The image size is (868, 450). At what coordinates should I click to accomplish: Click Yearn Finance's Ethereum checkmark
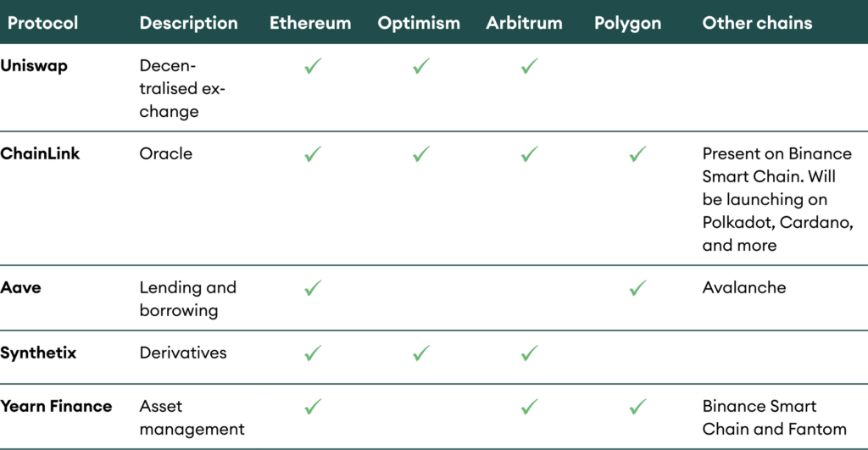[x=313, y=407]
